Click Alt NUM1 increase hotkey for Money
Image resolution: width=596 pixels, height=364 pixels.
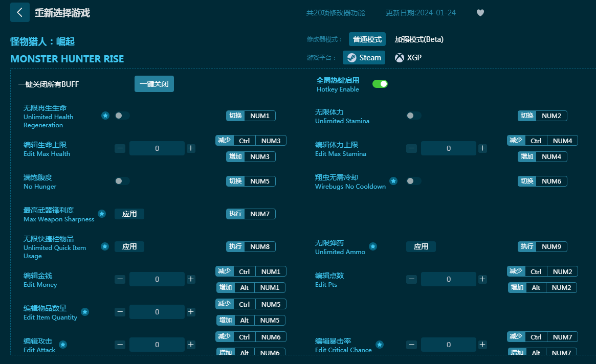click(x=251, y=288)
